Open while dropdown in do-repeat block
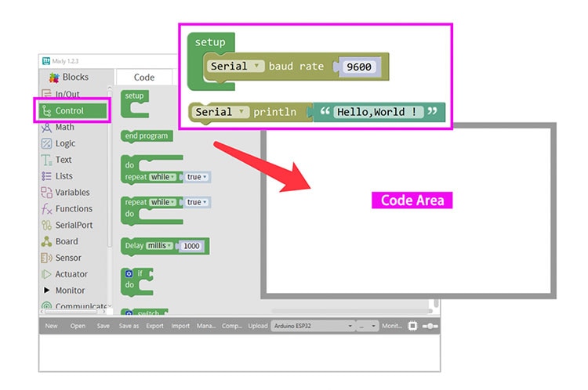The image size is (588, 390). point(162,177)
